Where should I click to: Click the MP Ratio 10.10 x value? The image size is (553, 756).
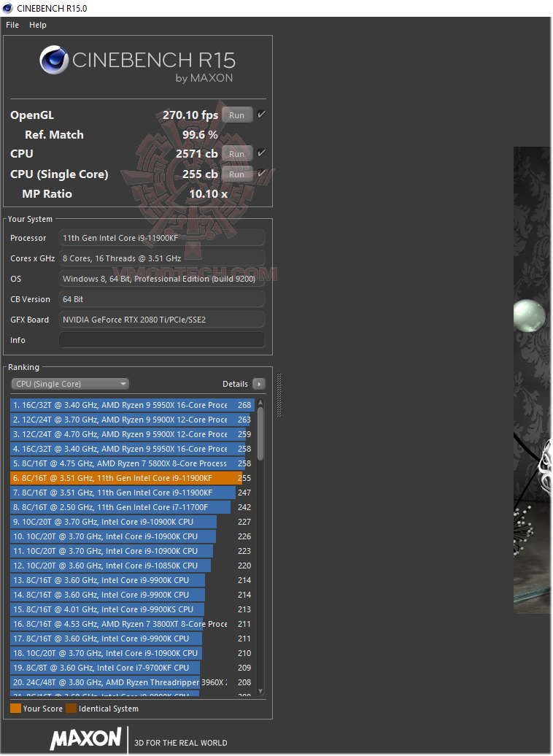click(208, 194)
